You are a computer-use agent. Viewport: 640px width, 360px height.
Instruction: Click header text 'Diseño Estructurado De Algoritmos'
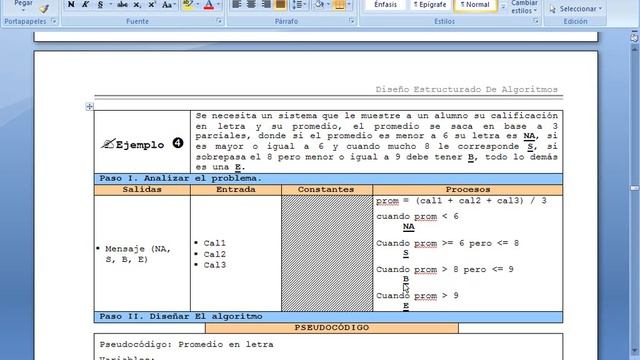tap(467, 89)
